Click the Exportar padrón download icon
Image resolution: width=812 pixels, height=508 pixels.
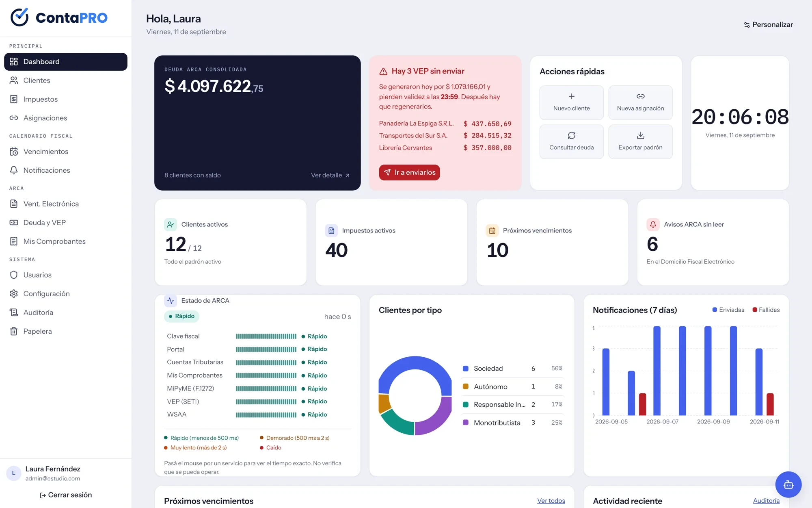[x=640, y=135]
